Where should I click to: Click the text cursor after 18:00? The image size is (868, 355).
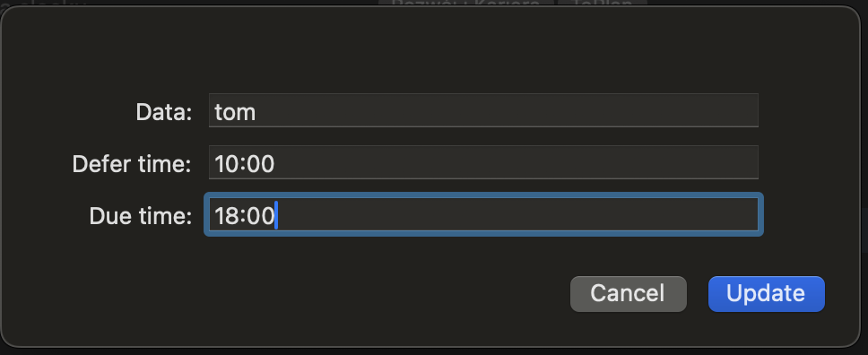point(276,215)
